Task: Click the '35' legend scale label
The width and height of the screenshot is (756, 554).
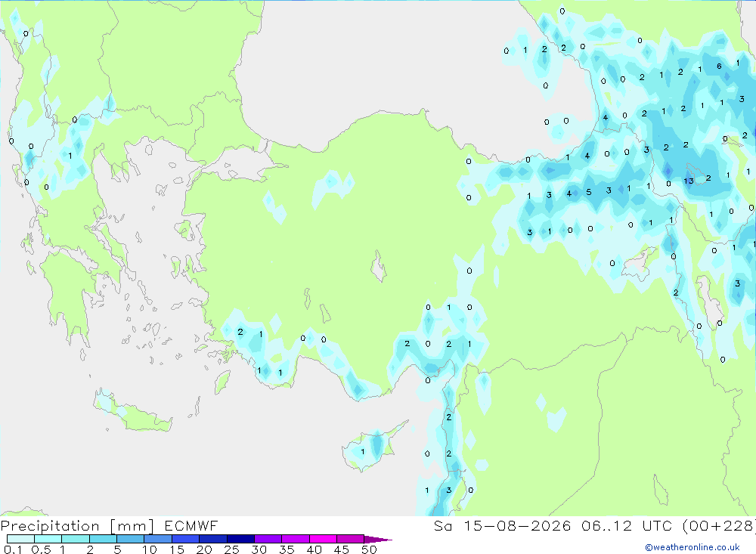Action: tap(287, 549)
